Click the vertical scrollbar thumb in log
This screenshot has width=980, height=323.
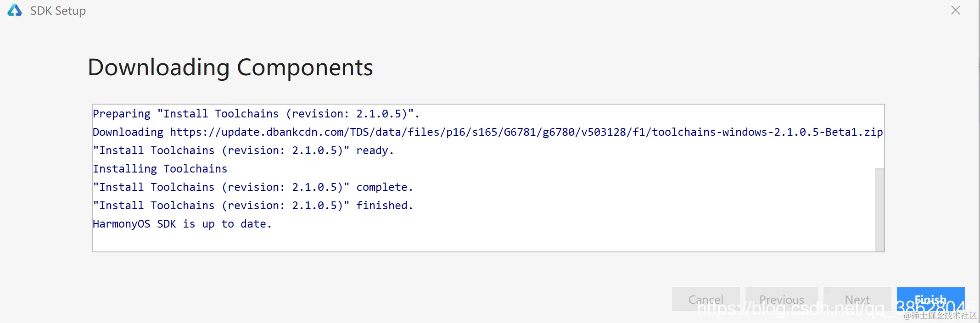pyautogui.click(x=879, y=209)
